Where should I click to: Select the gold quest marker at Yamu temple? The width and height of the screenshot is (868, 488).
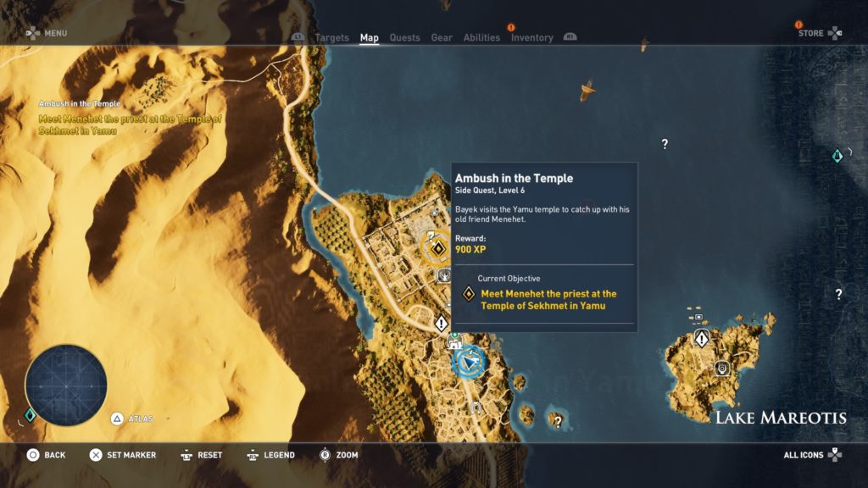(x=438, y=248)
